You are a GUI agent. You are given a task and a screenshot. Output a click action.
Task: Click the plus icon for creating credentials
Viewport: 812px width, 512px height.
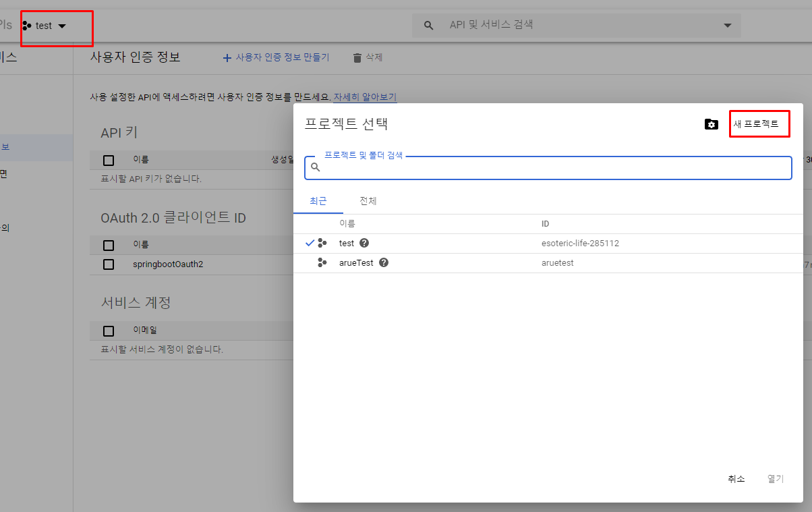227,58
